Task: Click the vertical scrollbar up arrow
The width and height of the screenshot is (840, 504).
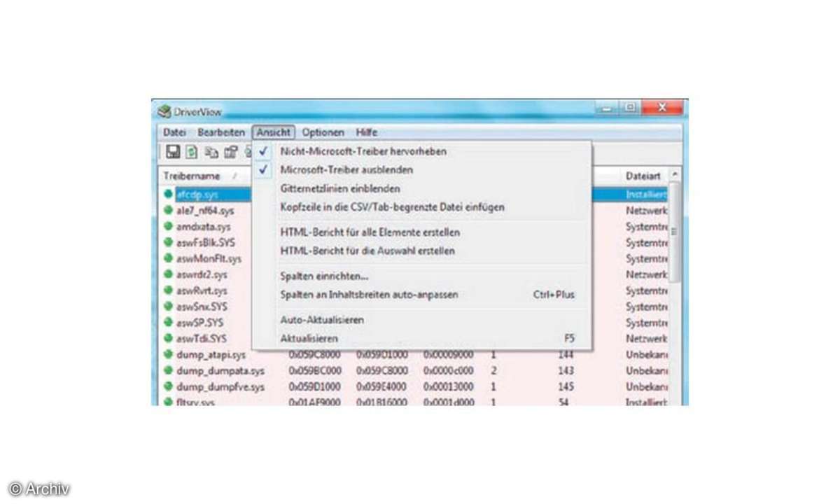Action: coord(675,174)
